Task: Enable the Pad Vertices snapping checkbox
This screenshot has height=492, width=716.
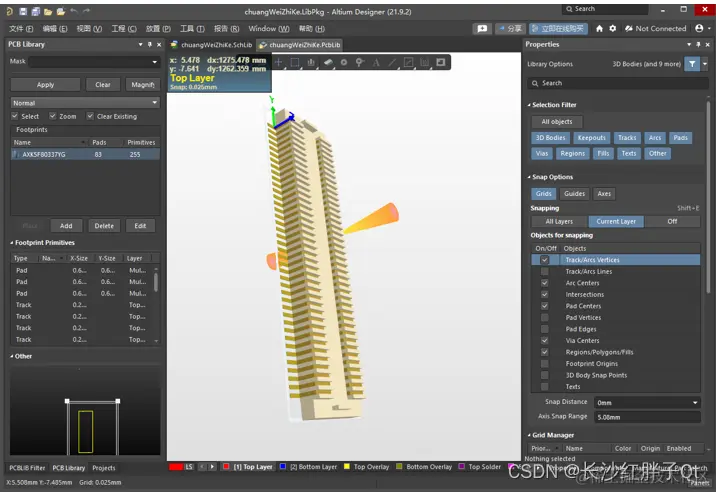Action: point(544,317)
